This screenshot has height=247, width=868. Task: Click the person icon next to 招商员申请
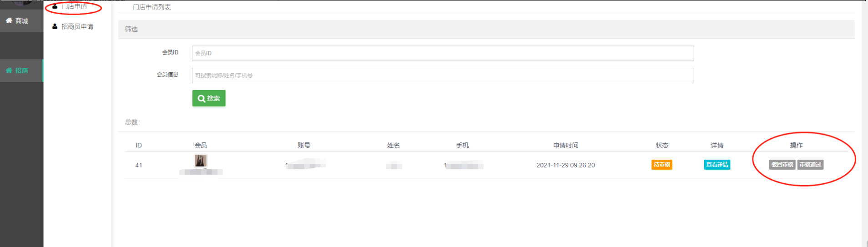(55, 26)
